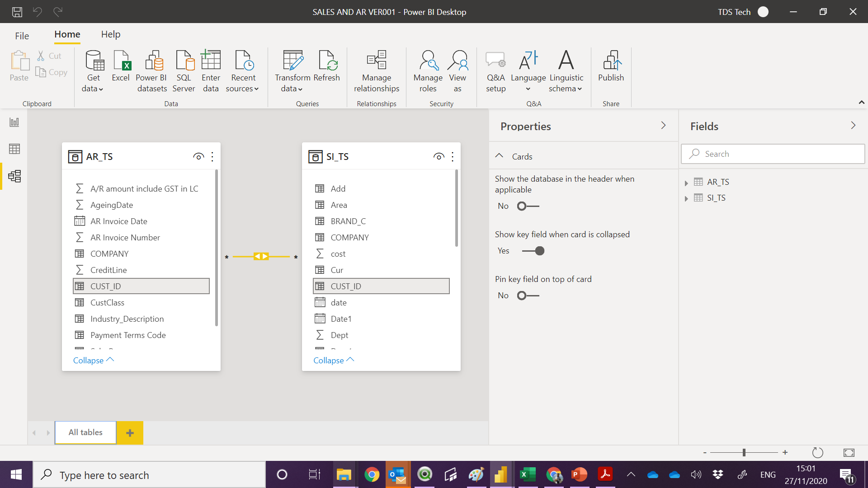This screenshot has height=488, width=868.
Task: Open Q&A setup
Action: (x=495, y=71)
